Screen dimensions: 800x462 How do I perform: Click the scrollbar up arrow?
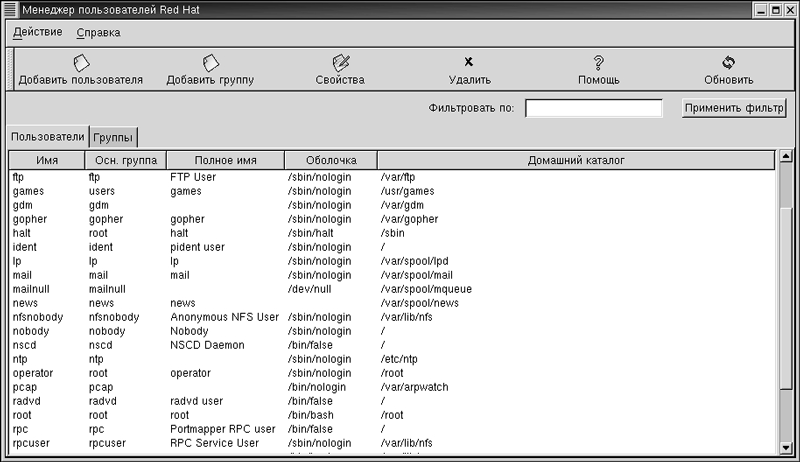(x=786, y=157)
